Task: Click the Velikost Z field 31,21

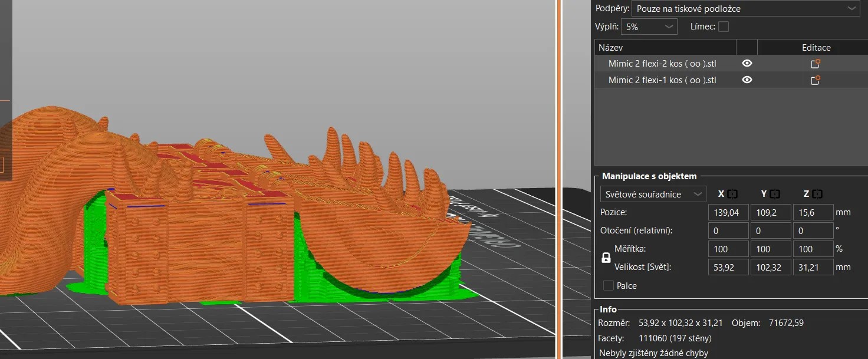Action: pyautogui.click(x=813, y=267)
